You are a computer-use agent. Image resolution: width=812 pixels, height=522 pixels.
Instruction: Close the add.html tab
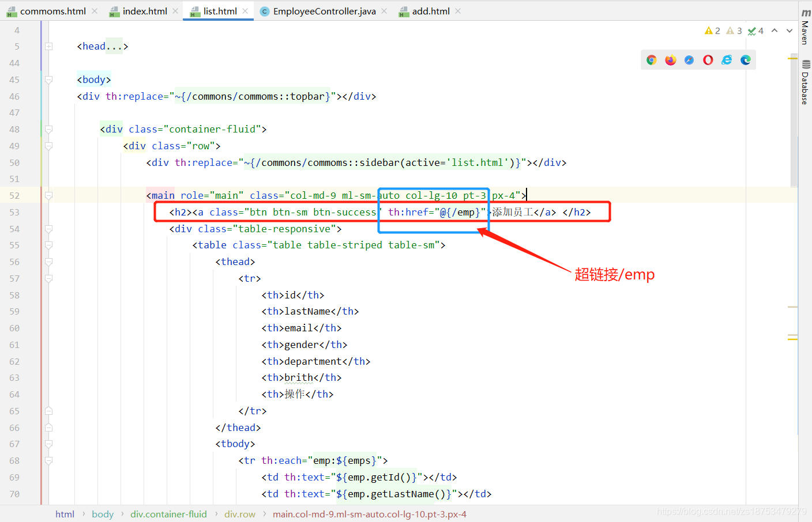pyautogui.click(x=458, y=11)
